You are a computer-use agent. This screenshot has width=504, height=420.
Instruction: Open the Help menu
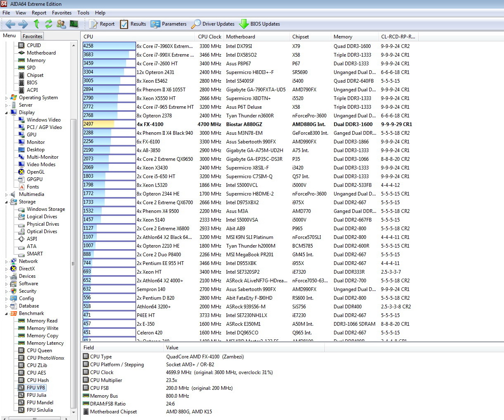[100, 13]
